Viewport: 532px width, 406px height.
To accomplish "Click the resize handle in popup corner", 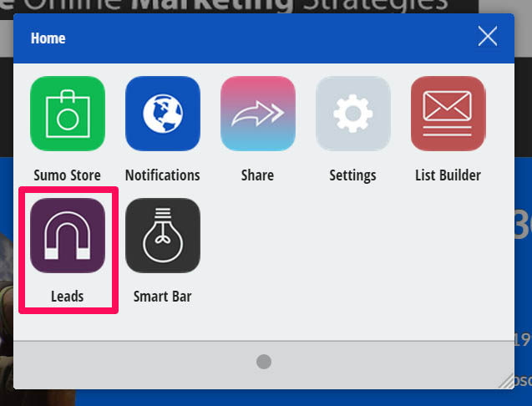I will coord(505,381).
